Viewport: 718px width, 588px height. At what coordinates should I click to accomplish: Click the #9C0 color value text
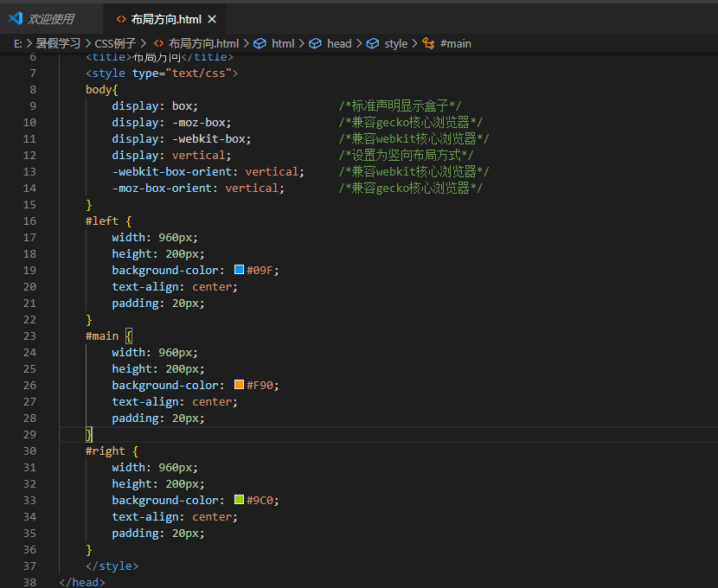click(x=260, y=500)
